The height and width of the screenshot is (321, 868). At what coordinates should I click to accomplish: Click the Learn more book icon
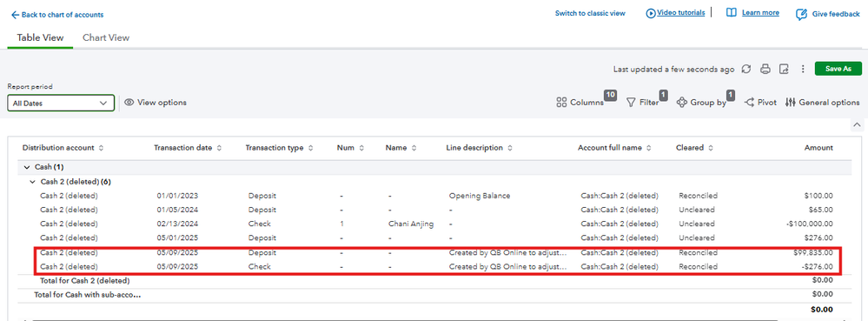click(x=732, y=13)
